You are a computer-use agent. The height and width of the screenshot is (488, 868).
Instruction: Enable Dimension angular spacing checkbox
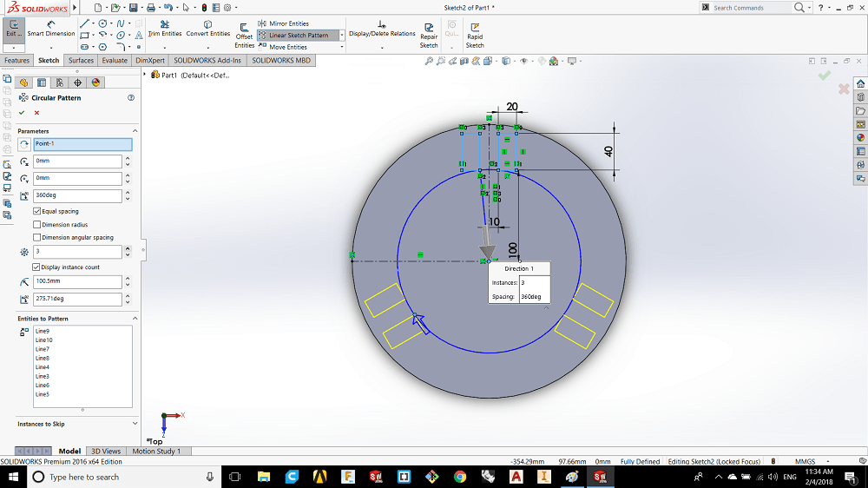click(37, 237)
